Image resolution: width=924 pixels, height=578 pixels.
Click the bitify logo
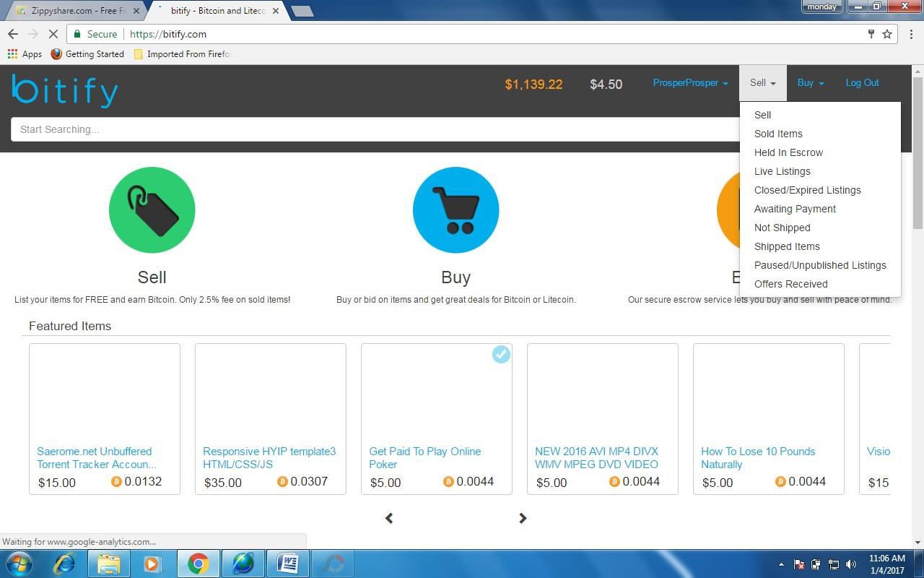click(x=65, y=90)
